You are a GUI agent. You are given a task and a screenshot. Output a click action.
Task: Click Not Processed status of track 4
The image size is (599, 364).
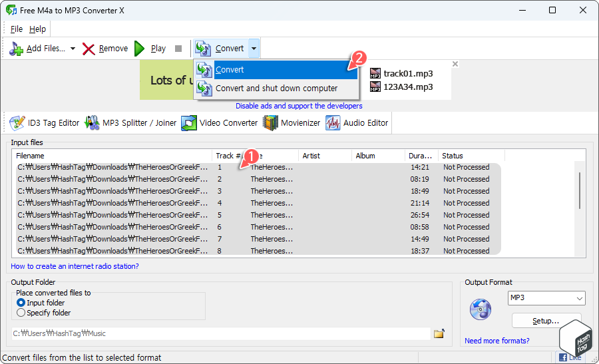(x=467, y=203)
